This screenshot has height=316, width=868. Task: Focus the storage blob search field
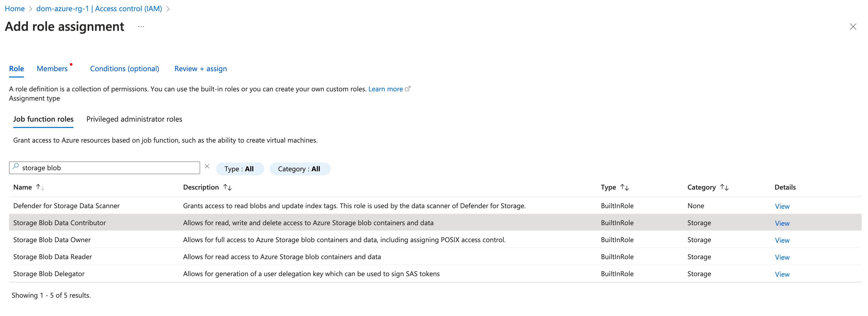[x=105, y=168]
